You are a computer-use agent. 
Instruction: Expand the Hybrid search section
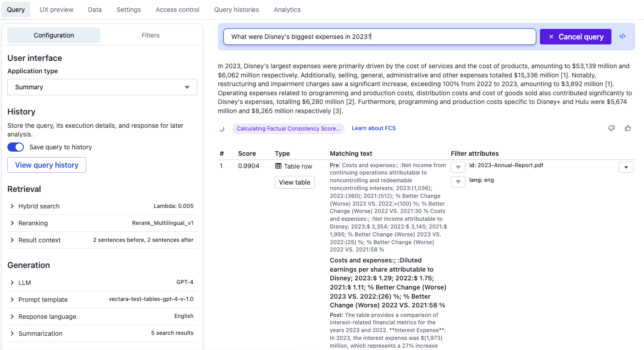coord(39,206)
